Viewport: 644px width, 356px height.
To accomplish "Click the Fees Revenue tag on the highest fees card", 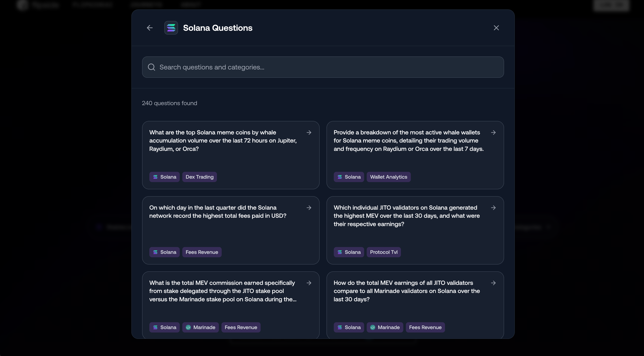I will point(202,252).
